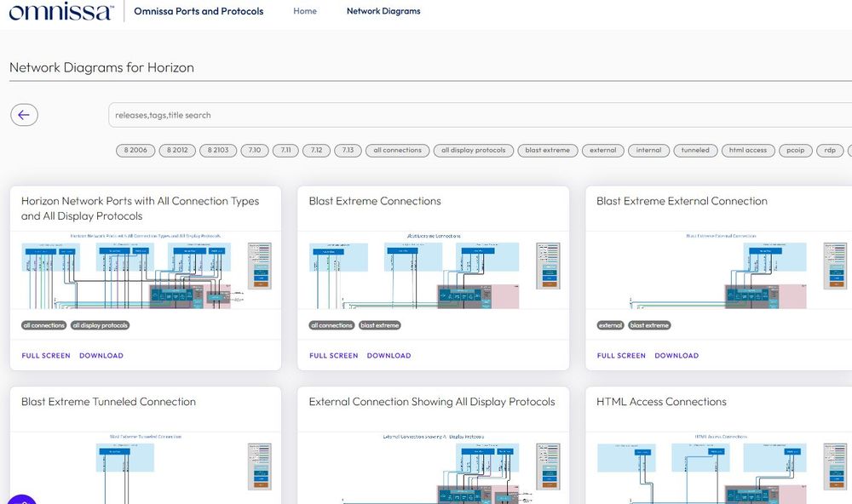Screen dimensions: 852x504
Task: Open the Omnissa Ports and Protocols title link
Action: (199, 11)
